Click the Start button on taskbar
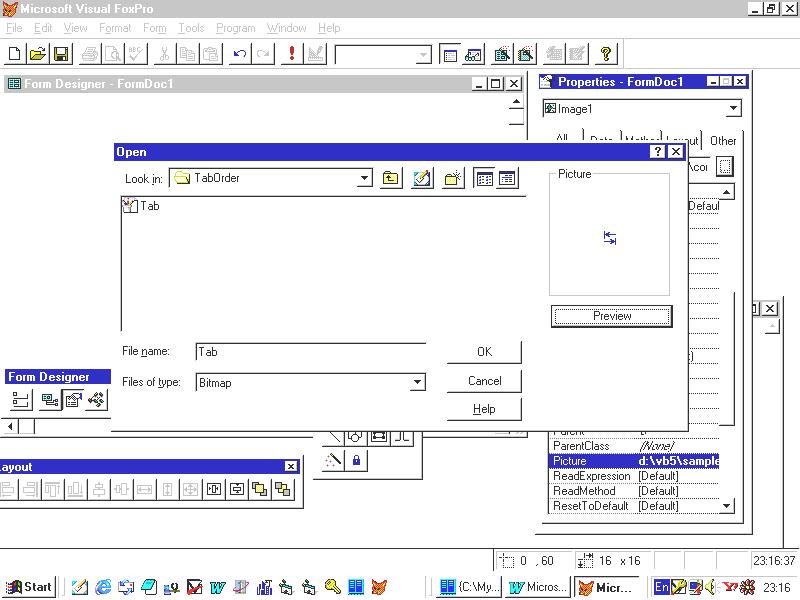 30,587
